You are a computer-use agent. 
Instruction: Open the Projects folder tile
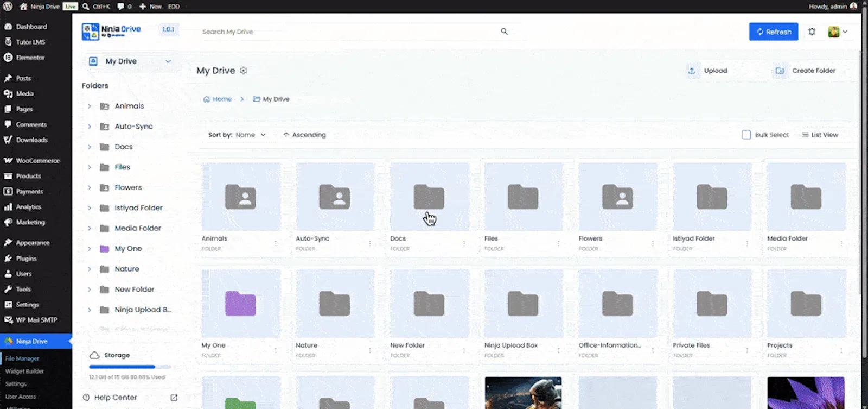tap(806, 304)
